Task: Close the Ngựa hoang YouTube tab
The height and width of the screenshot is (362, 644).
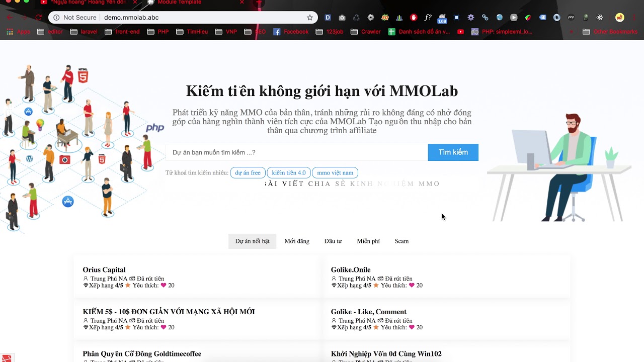Action: tap(136, 3)
